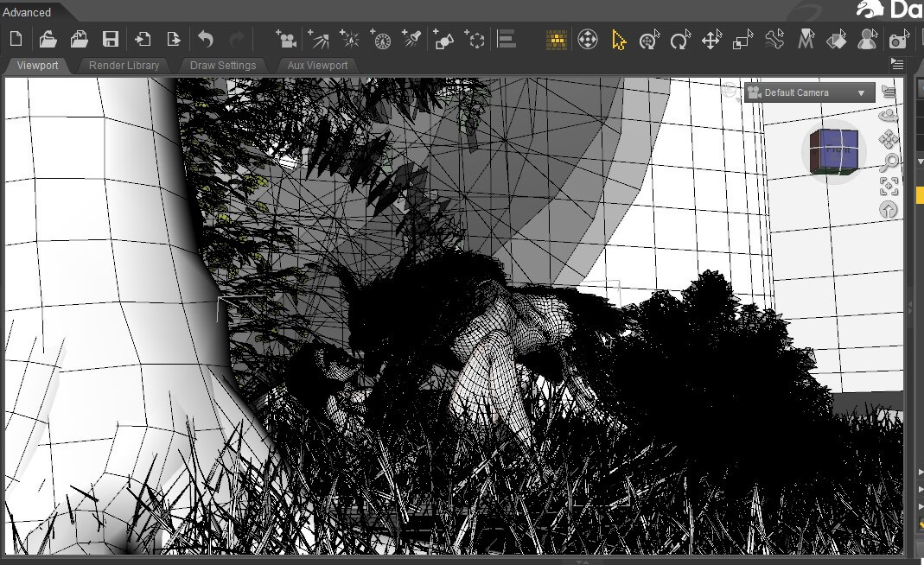Create a new null object
924x565 pixels.
[475, 39]
